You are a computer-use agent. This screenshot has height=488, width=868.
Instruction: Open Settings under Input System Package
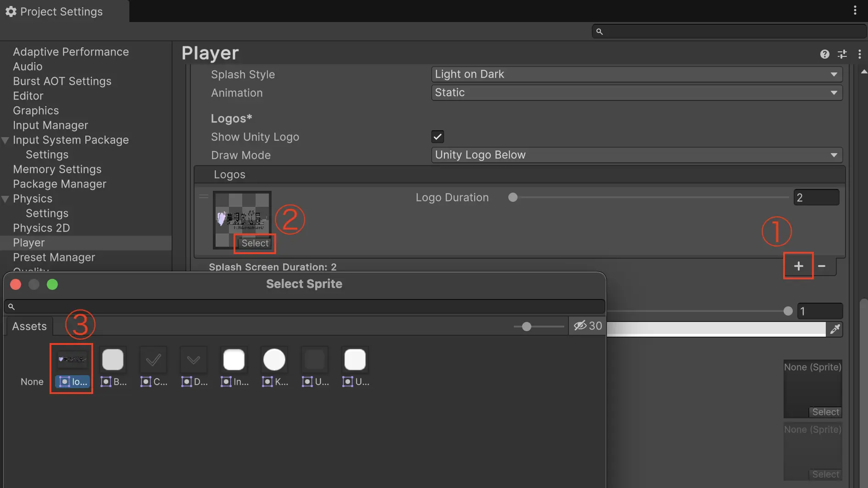pyautogui.click(x=47, y=155)
